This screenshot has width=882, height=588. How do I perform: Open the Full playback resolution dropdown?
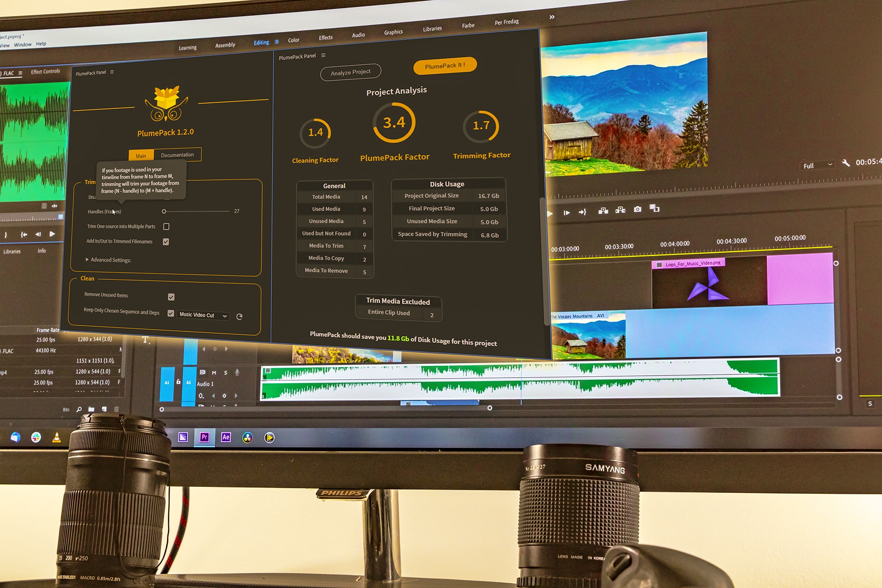pos(818,165)
